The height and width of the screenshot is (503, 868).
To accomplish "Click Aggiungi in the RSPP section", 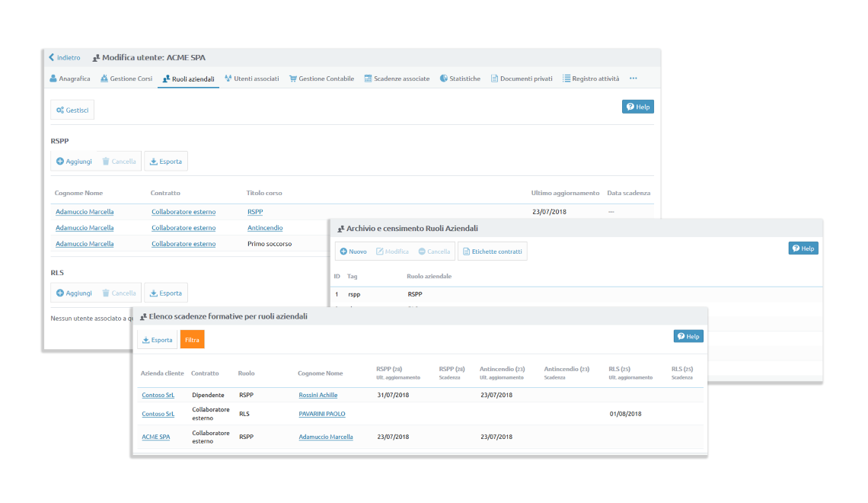I will [74, 162].
